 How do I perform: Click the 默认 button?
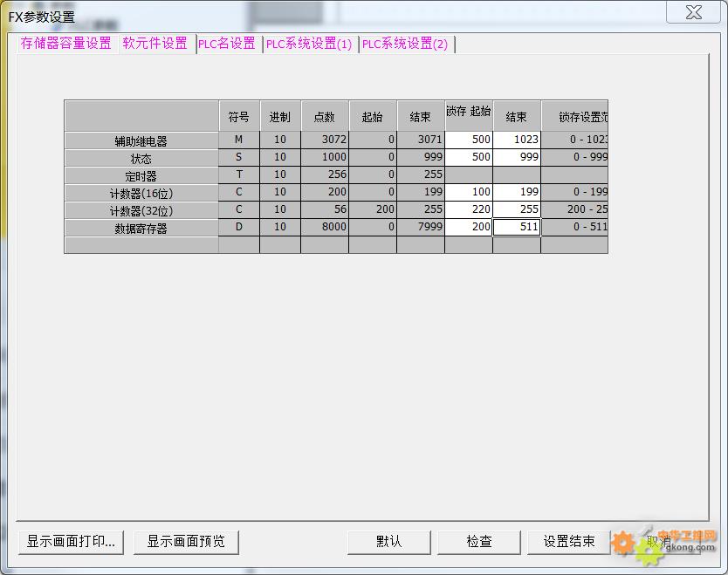(x=388, y=541)
